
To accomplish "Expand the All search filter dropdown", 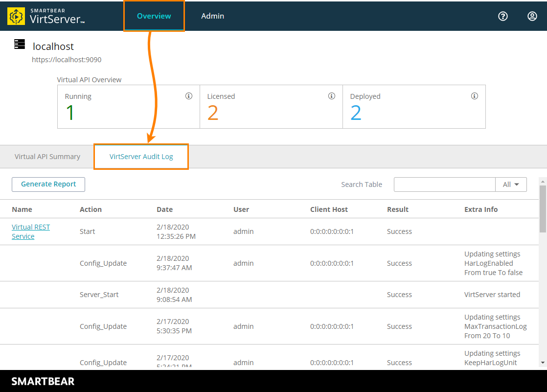I will click(x=511, y=184).
